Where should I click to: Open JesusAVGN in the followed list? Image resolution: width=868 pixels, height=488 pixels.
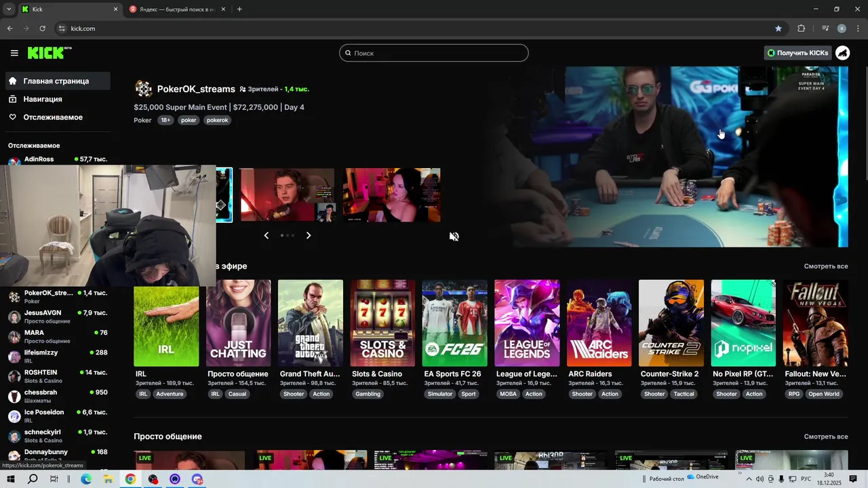point(57,317)
